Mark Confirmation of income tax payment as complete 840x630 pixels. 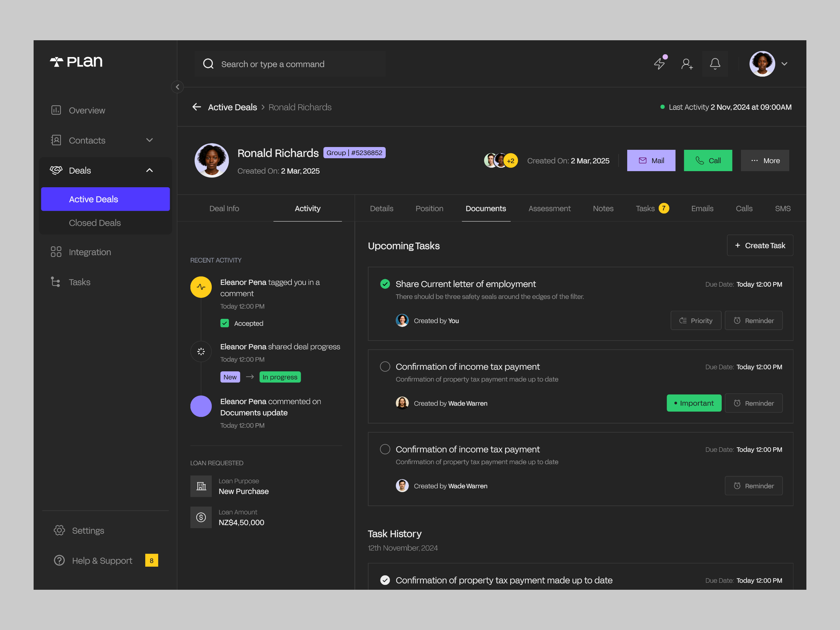385,366
